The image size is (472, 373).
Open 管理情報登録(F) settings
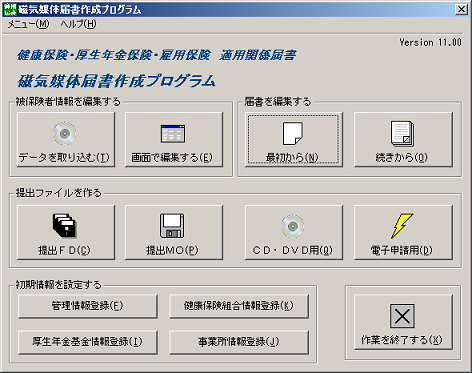(88, 306)
